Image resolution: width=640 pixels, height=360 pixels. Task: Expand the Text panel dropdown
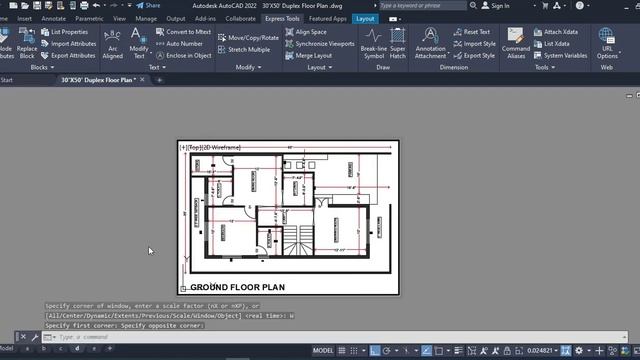[157, 67]
